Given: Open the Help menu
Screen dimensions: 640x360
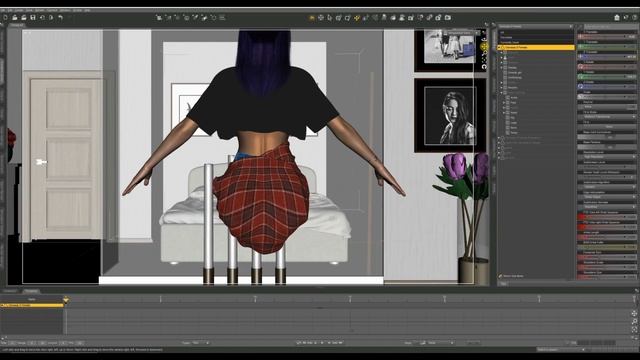Looking at the screenshot, I should [87, 10].
